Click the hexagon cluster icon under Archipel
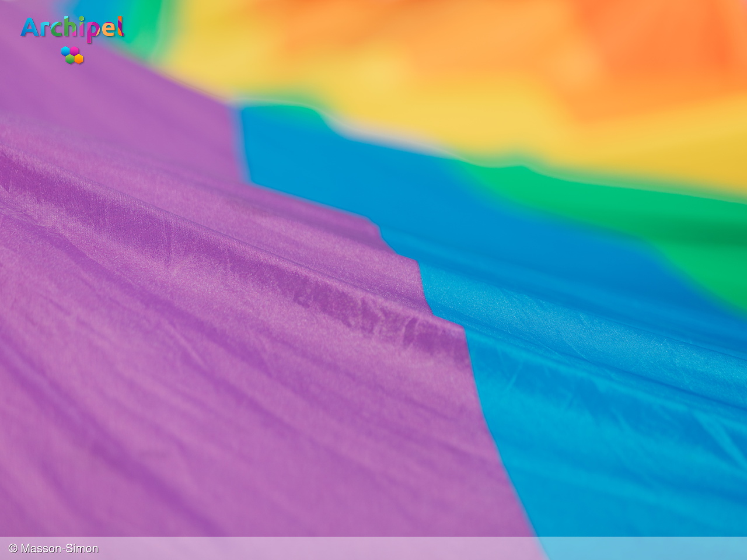Image resolution: width=747 pixels, height=560 pixels. [x=72, y=55]
